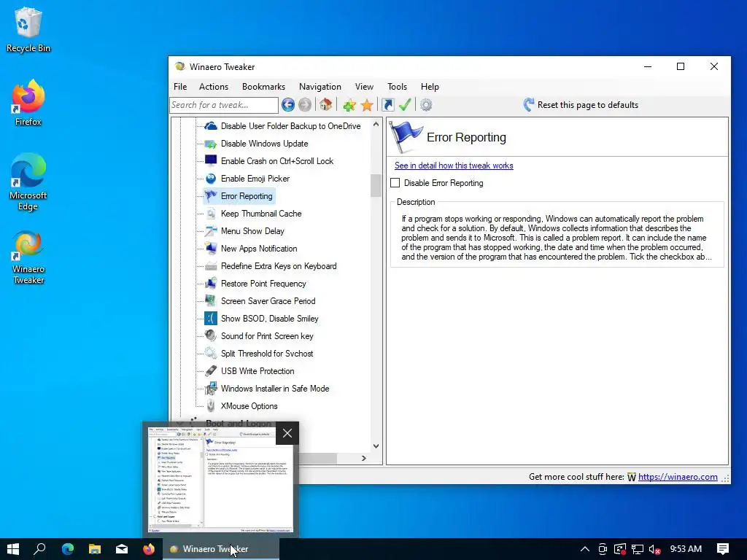The image size is (747, 560).
Task: Open bookmarks with the gold star icon
Action: click(367, 105)
